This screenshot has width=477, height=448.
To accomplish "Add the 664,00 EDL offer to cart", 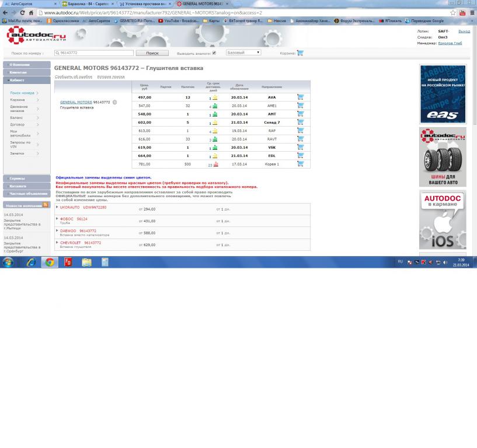I will [300, 155].
